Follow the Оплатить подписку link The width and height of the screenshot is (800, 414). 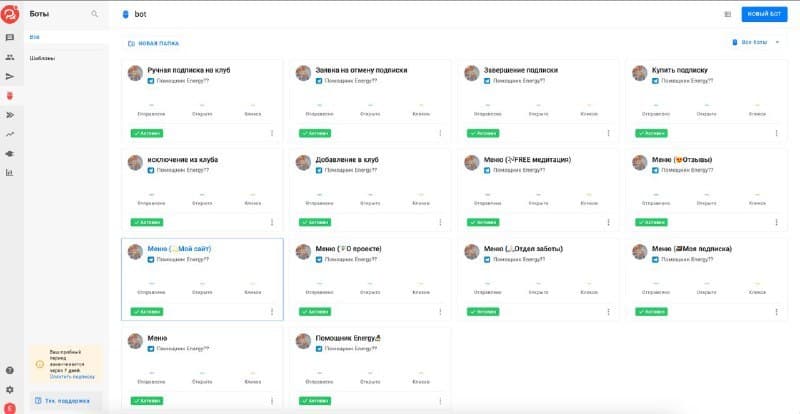pyautogui.click(x=72, y=377)
